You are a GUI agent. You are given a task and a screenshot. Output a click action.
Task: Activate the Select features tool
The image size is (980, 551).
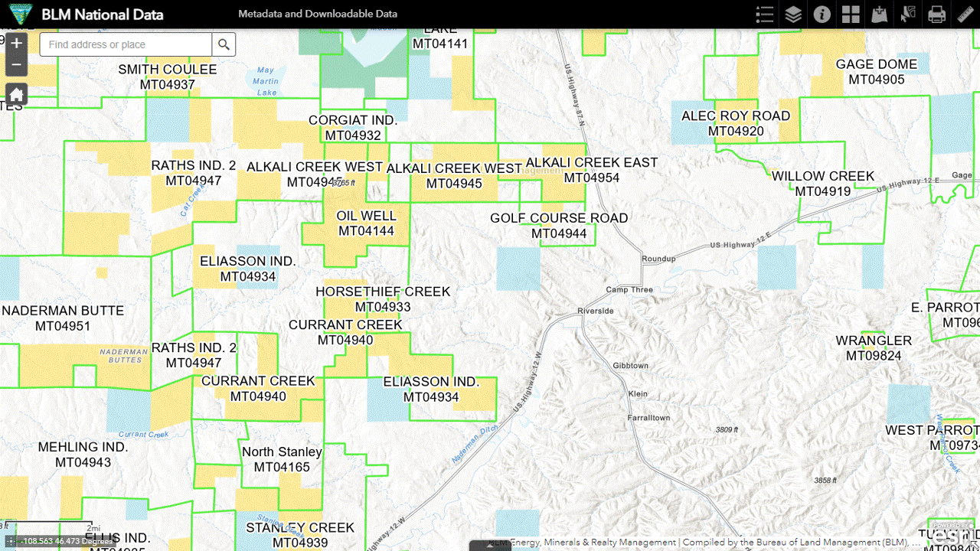click(x=908, y=15)
